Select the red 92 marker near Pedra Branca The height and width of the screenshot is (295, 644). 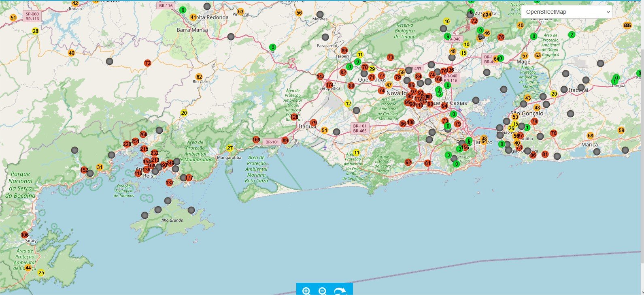408,162
